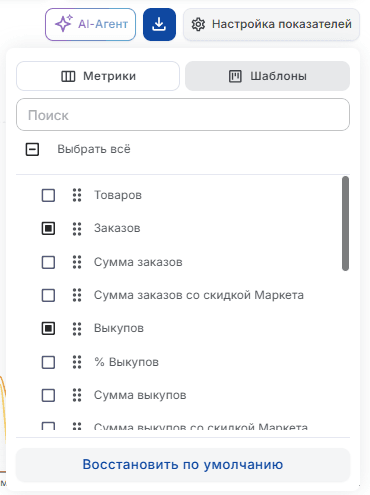Screen dimensions: 370x495
Task: Click the metrics list scrollbar thumb
Action: (345, 224)
